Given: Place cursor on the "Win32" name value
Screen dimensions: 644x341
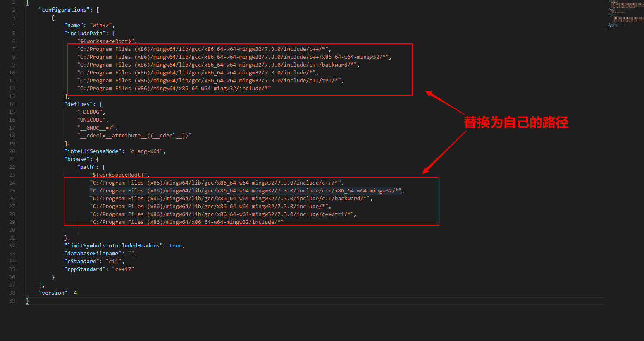Looking at the screenshot, I should (x=101, y=25).
